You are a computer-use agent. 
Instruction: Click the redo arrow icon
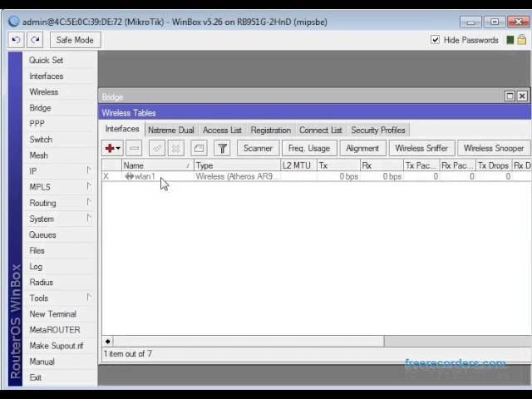[x=35, y=40]
